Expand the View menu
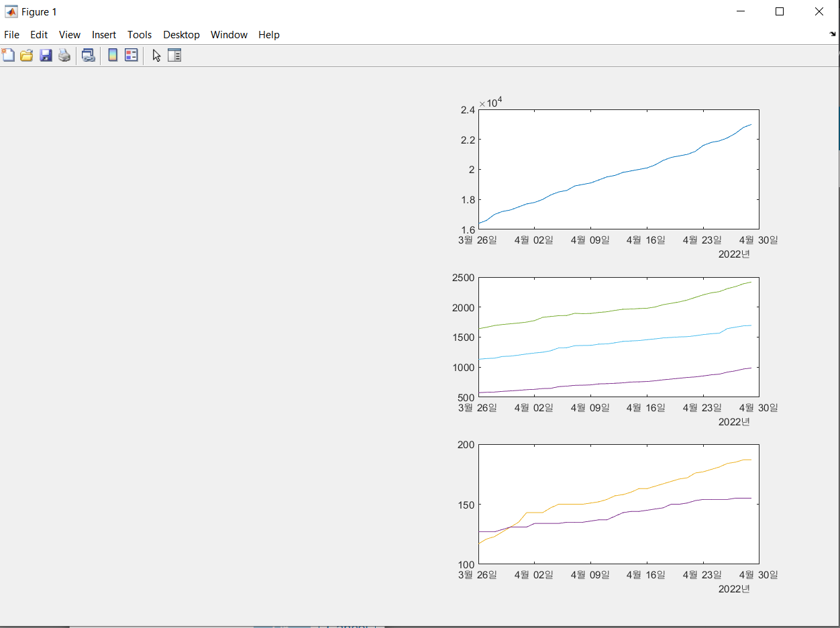The image size is (840, 628). (x=69, y=35)
